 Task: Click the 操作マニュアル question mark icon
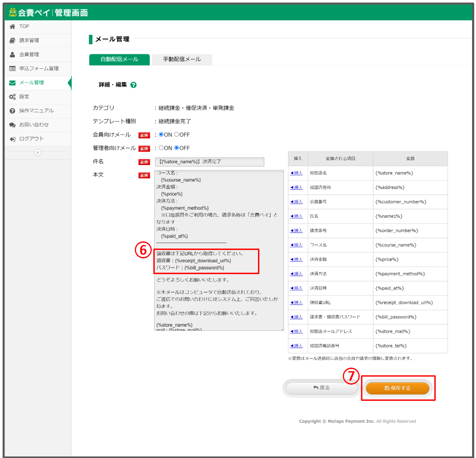pos(12,111)
